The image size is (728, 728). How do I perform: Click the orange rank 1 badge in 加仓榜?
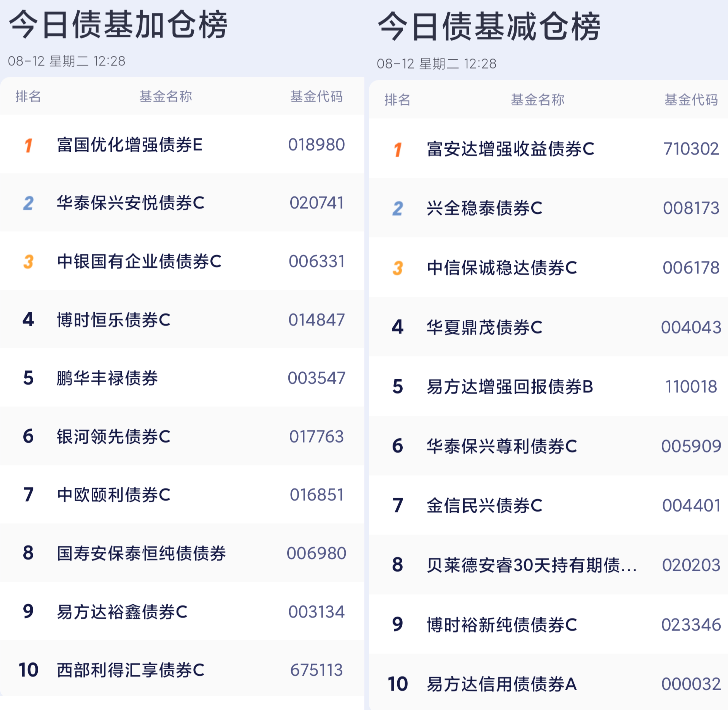pyautogui.click(x=29, y=145)
